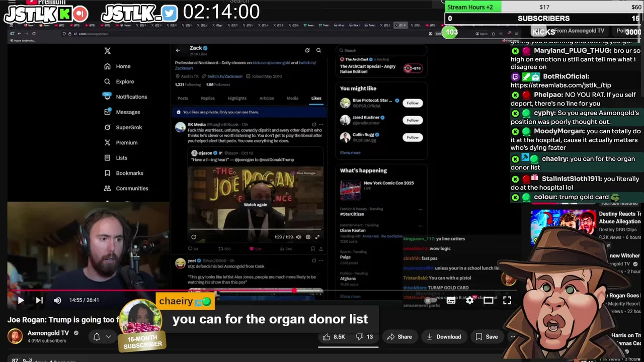The image size is (644, 362).
Task: Click the X Search input field
Action: (x=381, y=50)
